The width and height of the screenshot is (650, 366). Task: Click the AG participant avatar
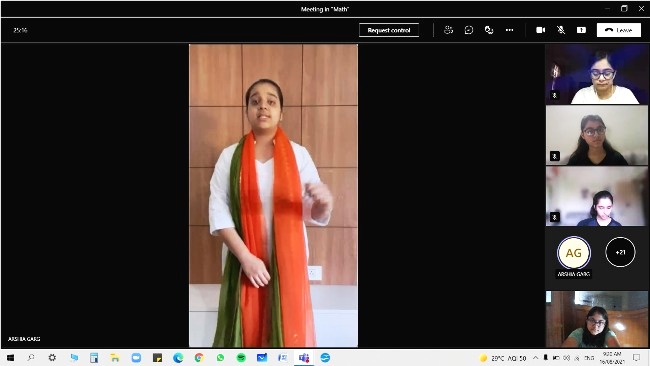(574, 252)
